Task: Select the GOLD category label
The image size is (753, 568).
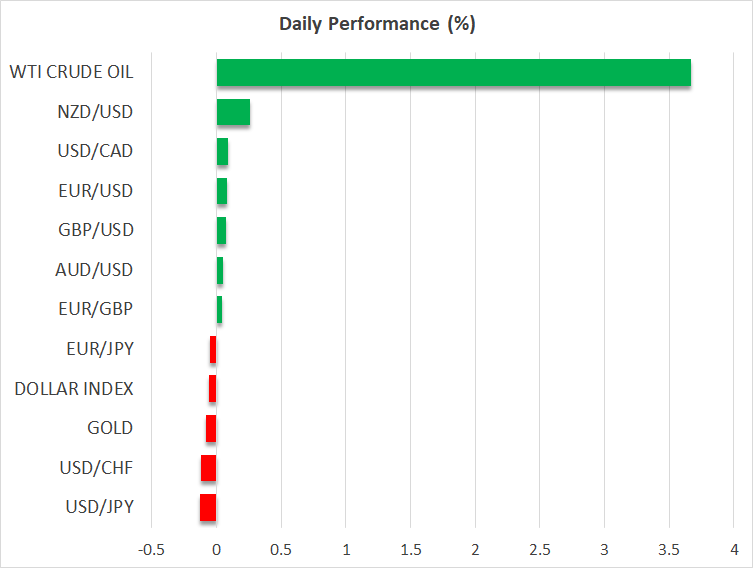Action: [110, 428]
